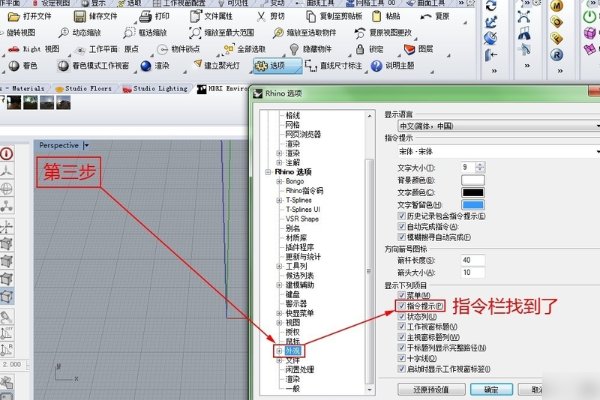Click the 打印 printer icon
The image size is (600, 400).
[x=145, y=16]
